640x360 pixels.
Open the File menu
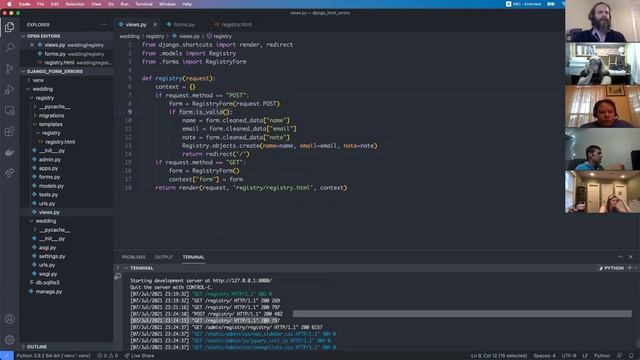[x=40, y=4]
